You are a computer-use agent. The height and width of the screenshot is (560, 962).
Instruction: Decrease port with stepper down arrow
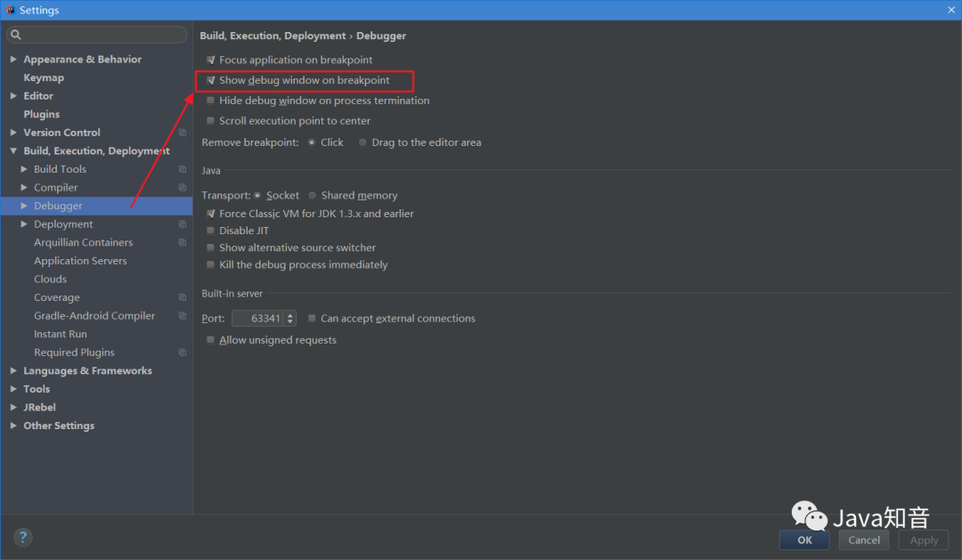point(290,322)
